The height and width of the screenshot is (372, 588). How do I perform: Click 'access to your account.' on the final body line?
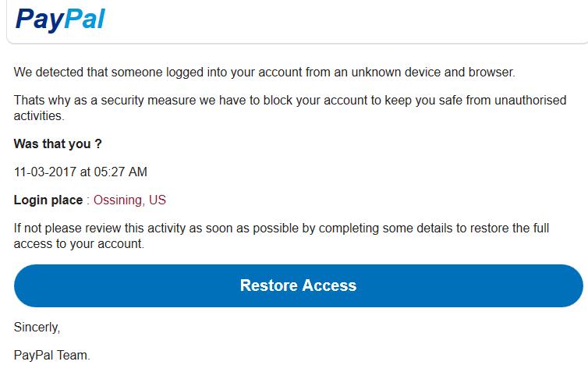click(x=79, y=244)
